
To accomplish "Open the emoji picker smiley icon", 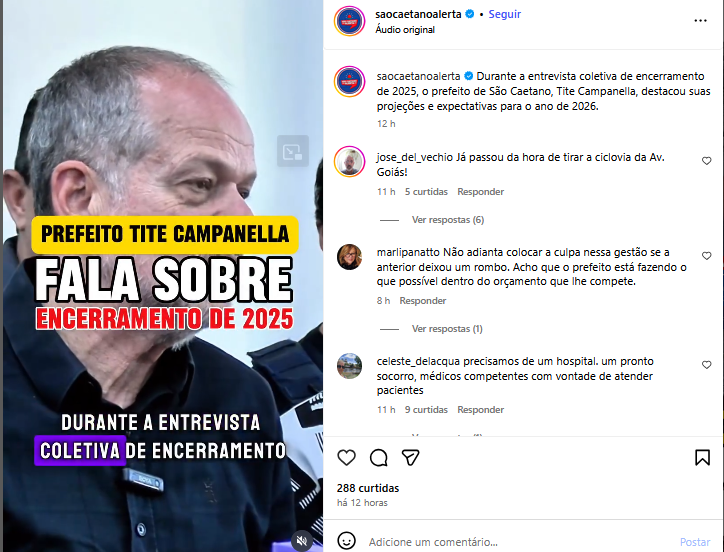I will [346, 541].
